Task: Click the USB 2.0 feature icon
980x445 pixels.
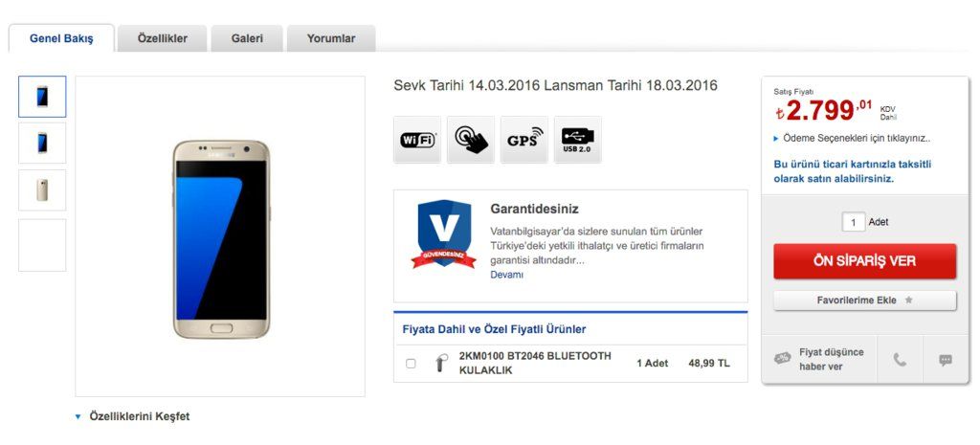Action: (x=578, y=141)
